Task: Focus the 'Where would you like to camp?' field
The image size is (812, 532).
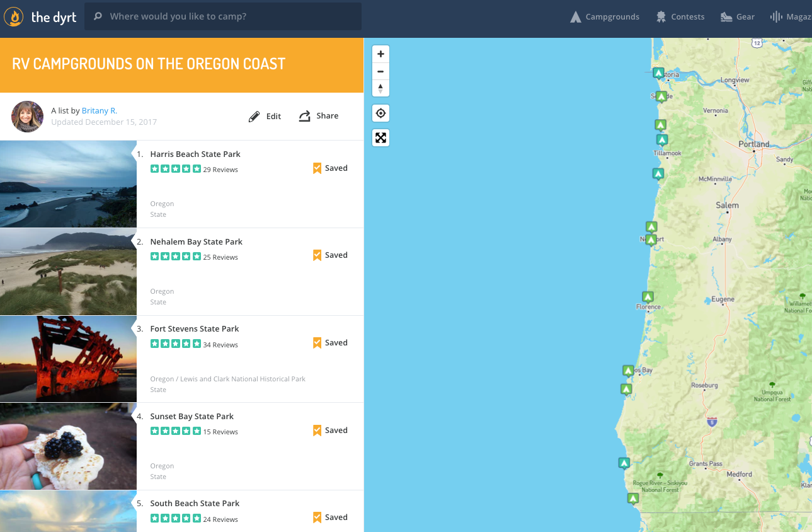Action: [223, 16]
